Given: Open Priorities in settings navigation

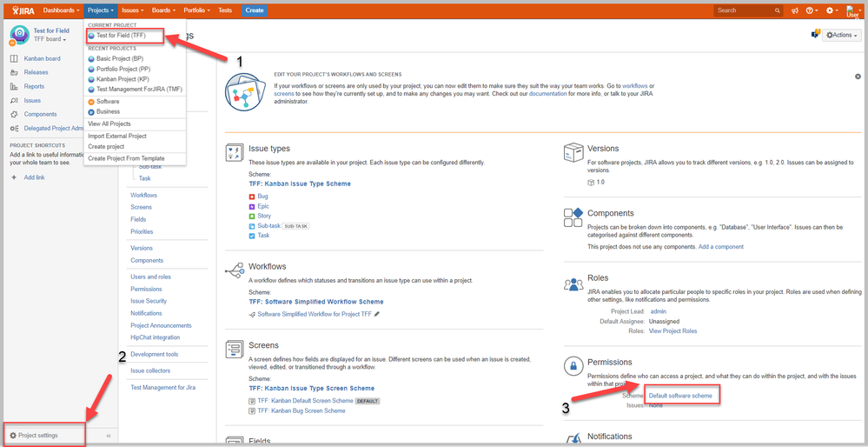Looking at the screenshot, I should [x=142, y=231].
